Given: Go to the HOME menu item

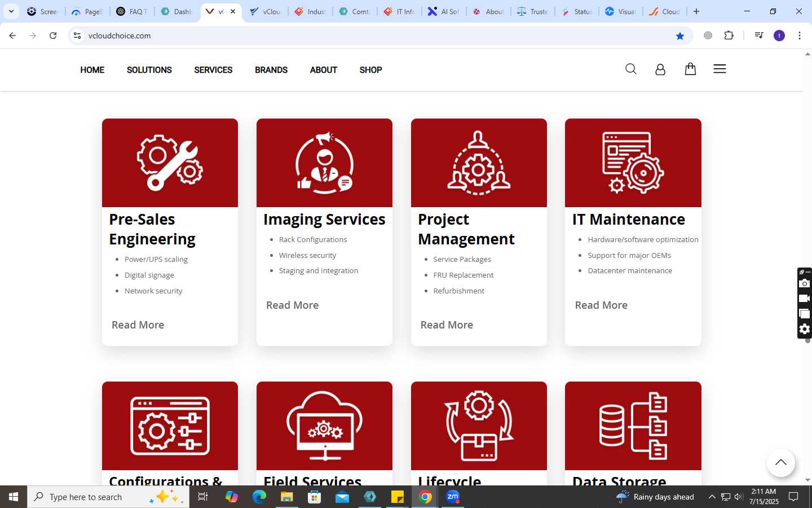Looking at the screenshot, I should point(92,70).
